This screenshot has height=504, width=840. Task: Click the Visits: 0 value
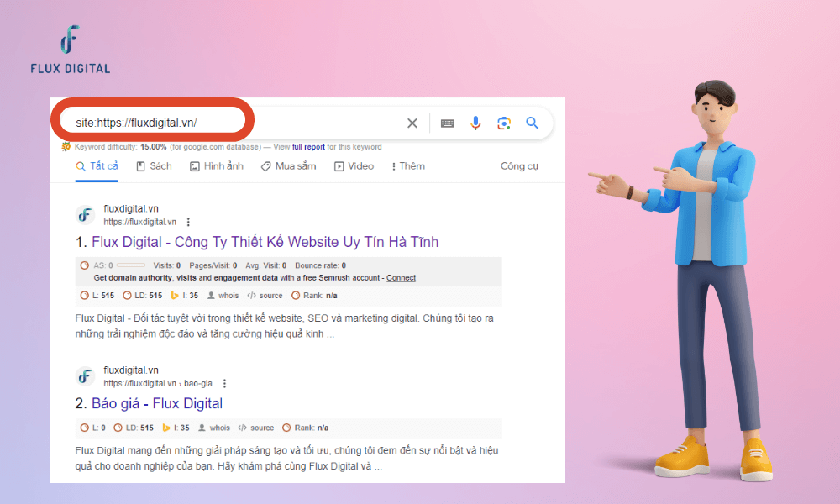point(167,265)
